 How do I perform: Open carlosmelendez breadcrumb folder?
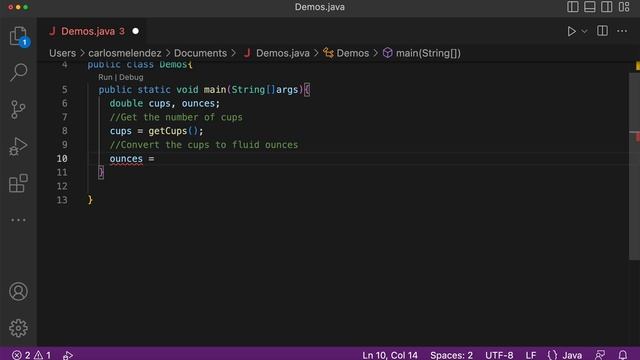click(124, 53)
